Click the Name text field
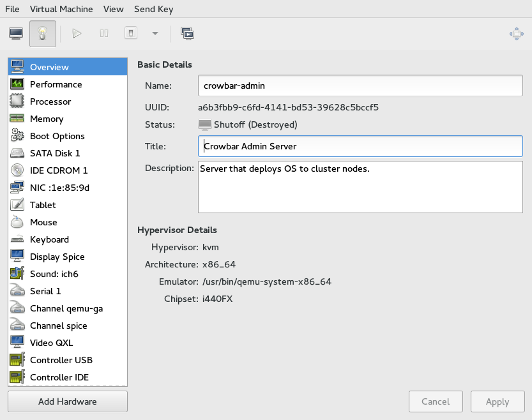 click(360, 86)
